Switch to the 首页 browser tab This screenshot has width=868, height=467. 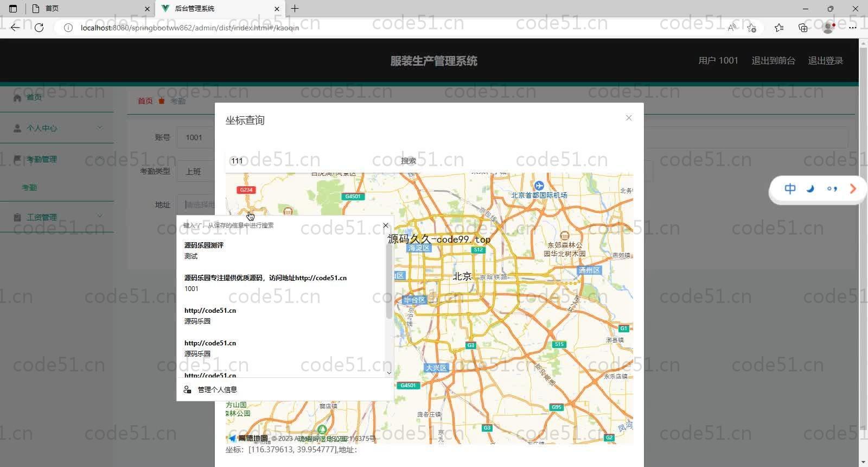(x=90, y=9)
